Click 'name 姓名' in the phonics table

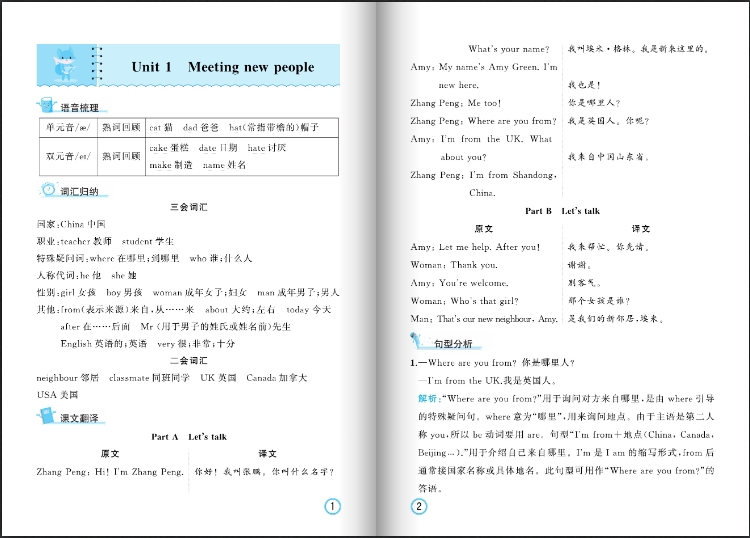224,165
